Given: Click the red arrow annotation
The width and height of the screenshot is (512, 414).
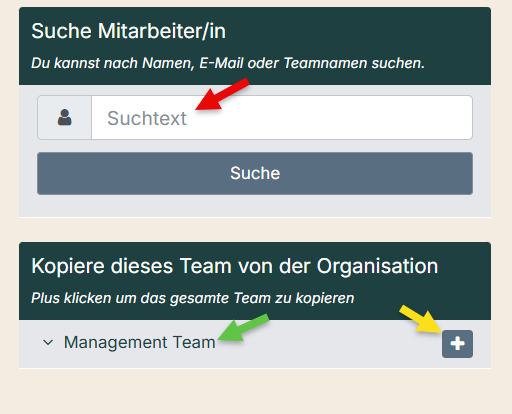Looking at the screenshot, I should (222, 94).
